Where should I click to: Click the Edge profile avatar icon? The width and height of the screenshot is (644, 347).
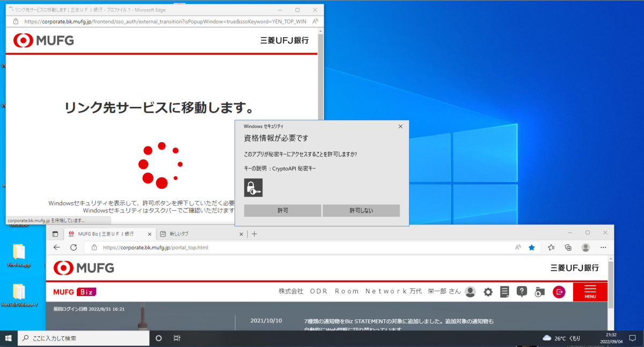586,247
